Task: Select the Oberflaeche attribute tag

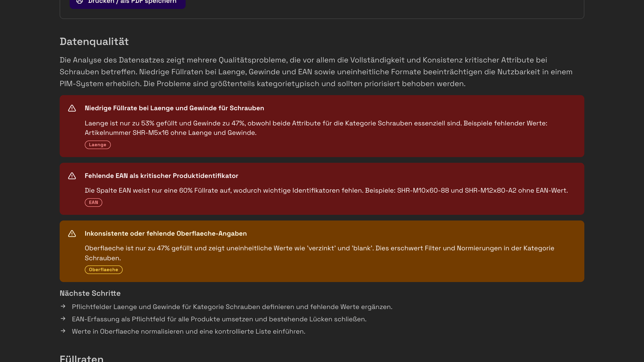Action: pyautogui.click(x=103, y=270)
